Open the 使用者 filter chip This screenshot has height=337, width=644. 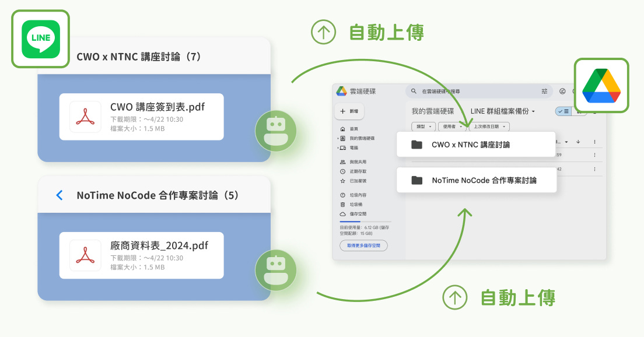tap(451, 127)
